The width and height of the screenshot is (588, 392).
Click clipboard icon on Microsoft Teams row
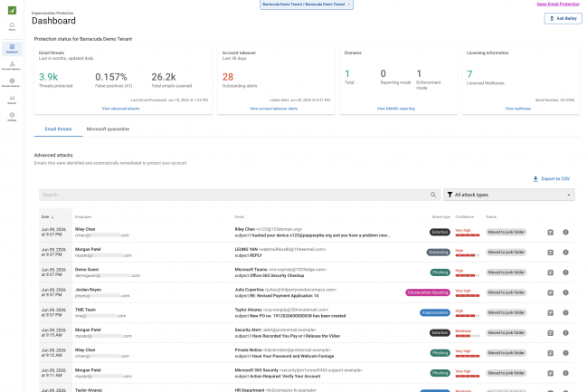pos(550,272)
